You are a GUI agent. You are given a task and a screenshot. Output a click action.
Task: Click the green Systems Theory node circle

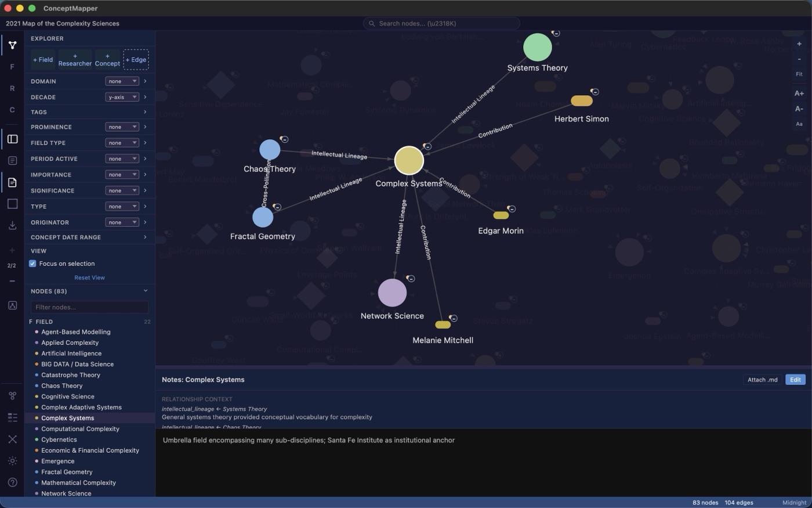(x=538, y=47)
